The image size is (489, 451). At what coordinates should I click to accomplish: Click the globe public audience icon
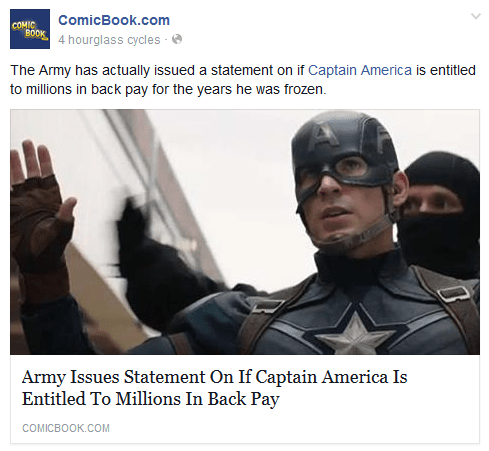(x=177, y=39)
